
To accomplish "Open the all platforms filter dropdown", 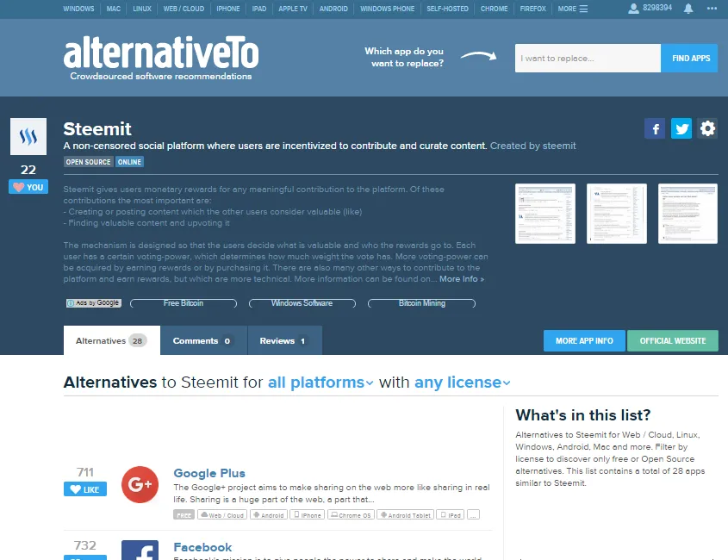I will [x=320, y=383].
